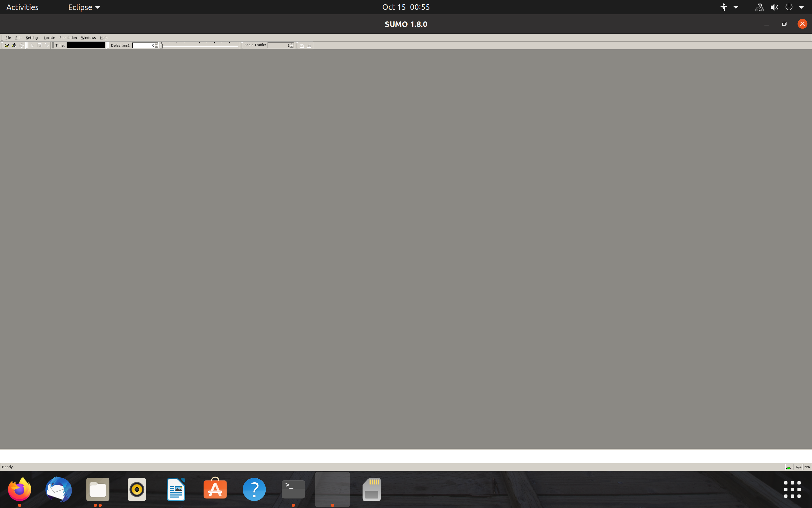Open the Windows menu
This screenshot has width=812, height=508.
[88, 38]
